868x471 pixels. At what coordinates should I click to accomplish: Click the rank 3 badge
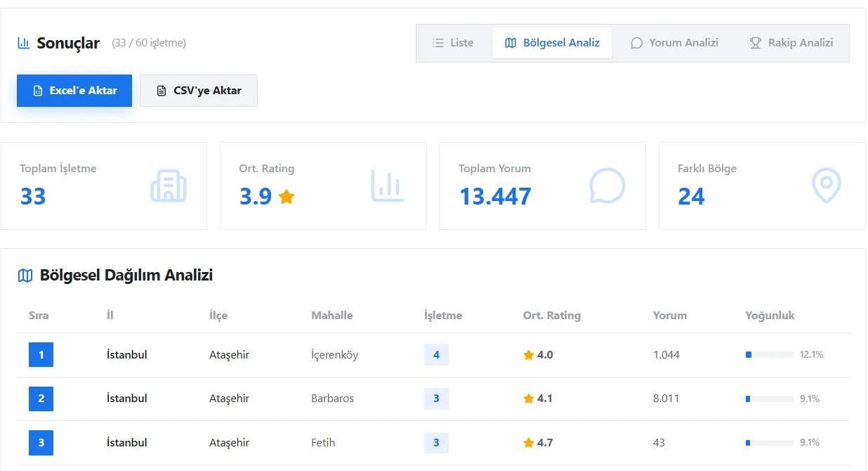41,443
